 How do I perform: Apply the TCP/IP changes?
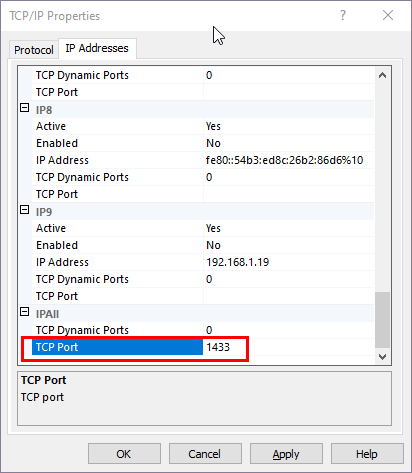point(286,454)
